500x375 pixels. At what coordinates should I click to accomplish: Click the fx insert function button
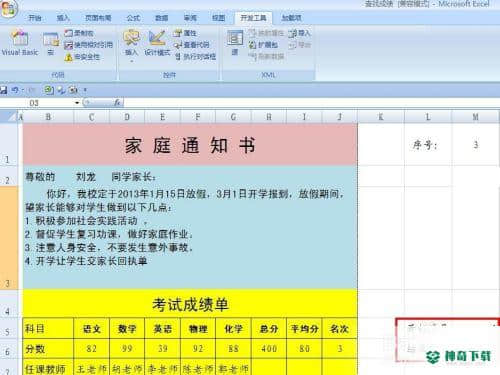117,103
